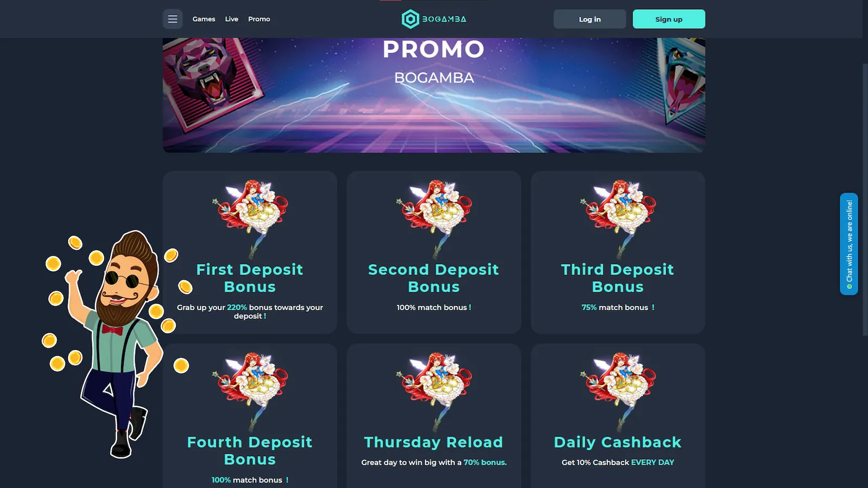
Task: Click the Log in button
Action: click(x=590, y=19)
